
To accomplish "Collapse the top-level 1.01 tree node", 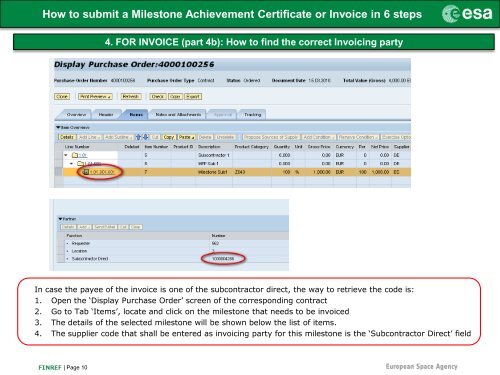I will (66, 155).
